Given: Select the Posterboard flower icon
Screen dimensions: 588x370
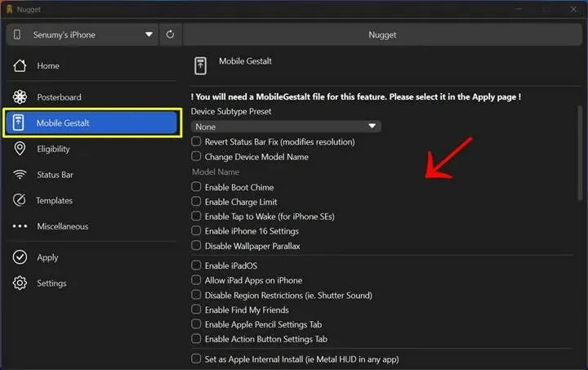Looking at the screenshot, I should click(20, 96).
